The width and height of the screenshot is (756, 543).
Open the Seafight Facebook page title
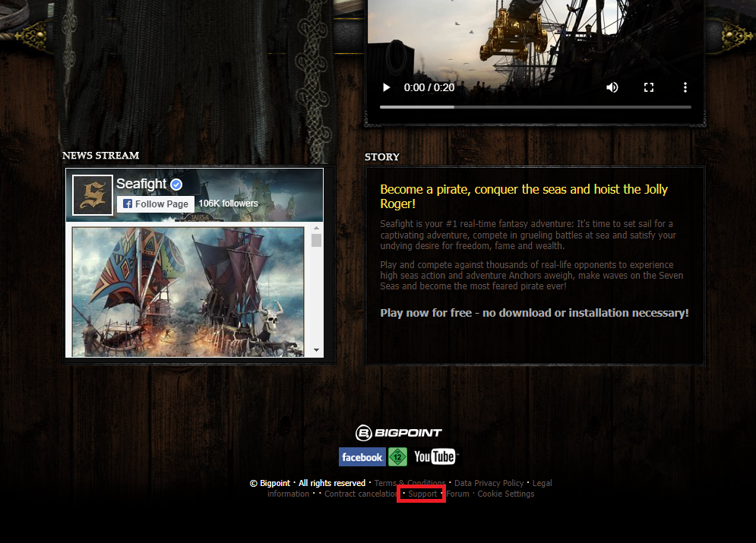tap(141, 184)
